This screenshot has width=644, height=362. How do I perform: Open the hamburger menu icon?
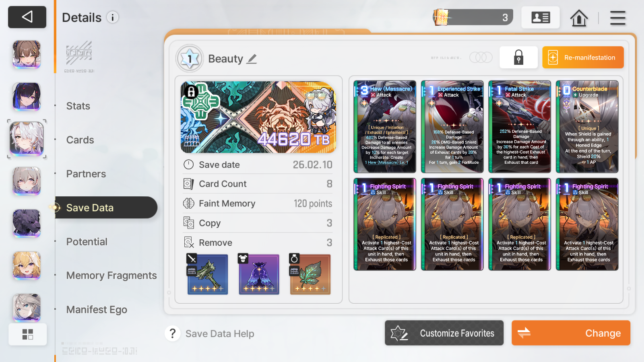(617, 18)
